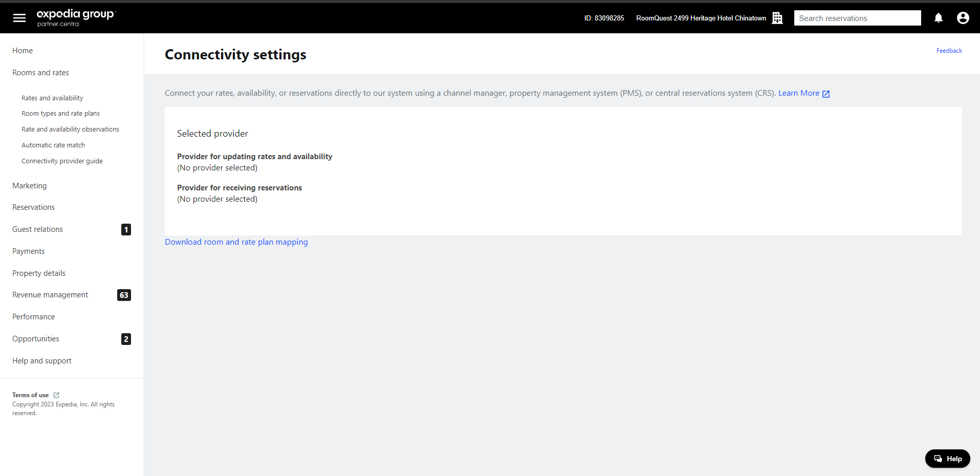Open the Terms of use link
980x476 pixels.
coord(30,395)
